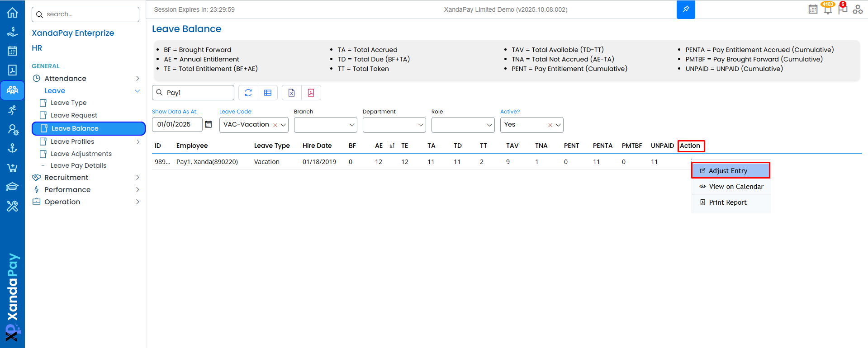Image resolution: width=868 pixels, height=348 pixels.
Task: Click the Vacation leave type cell
Action: click(267, 162)
